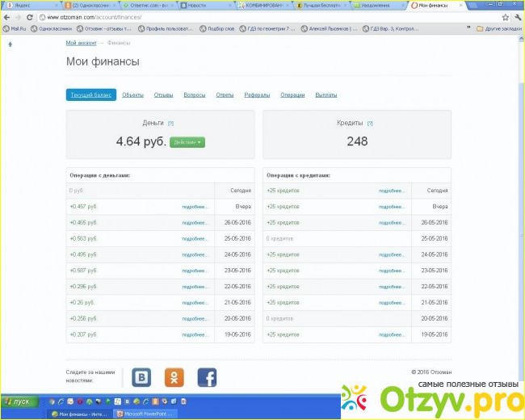Click подробнее for today's +25 кредитов
525x420 pixels.
coord(392,191)
